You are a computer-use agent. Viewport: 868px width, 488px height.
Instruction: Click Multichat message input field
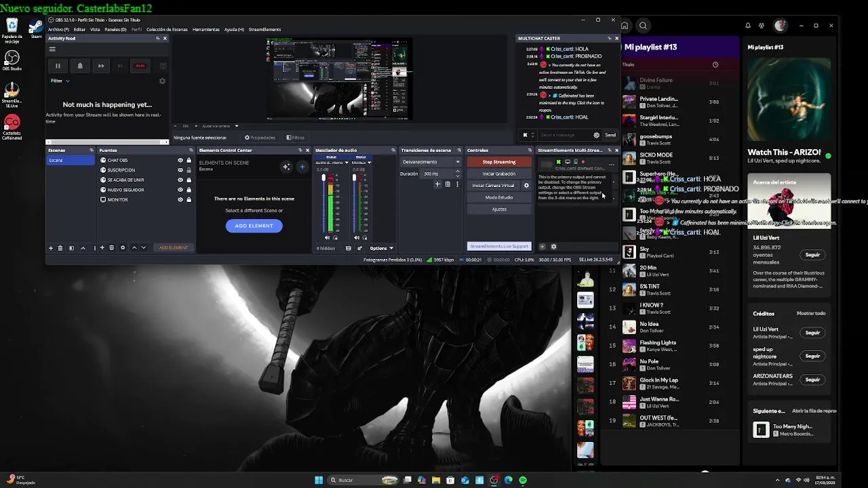coord(564,135)
